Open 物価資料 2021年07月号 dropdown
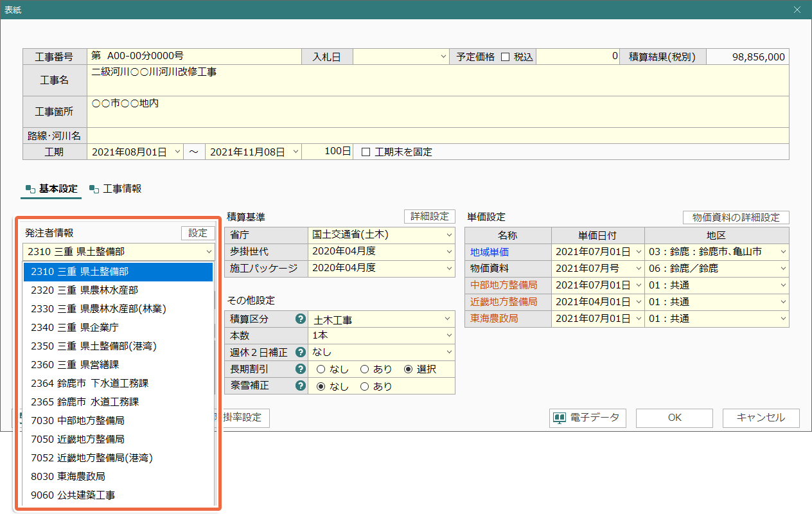The width and height of the screenshot is (812, 514). coord(638,269)
